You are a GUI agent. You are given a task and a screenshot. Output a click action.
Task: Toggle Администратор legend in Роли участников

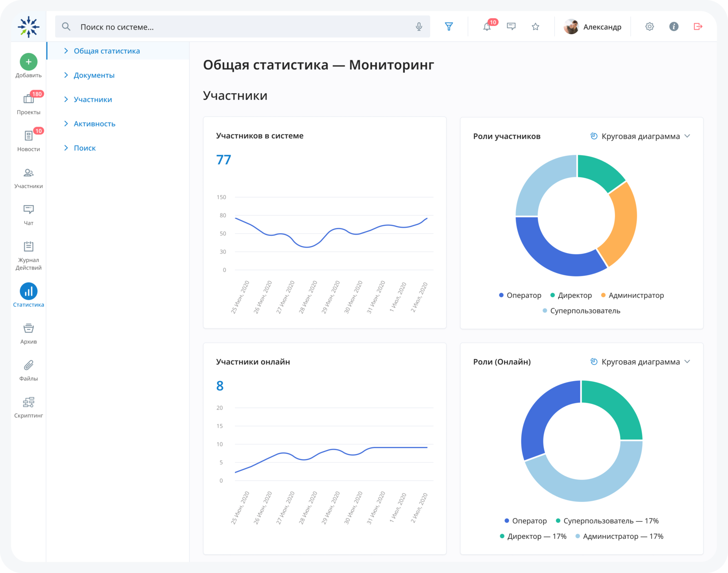(632, 295)
